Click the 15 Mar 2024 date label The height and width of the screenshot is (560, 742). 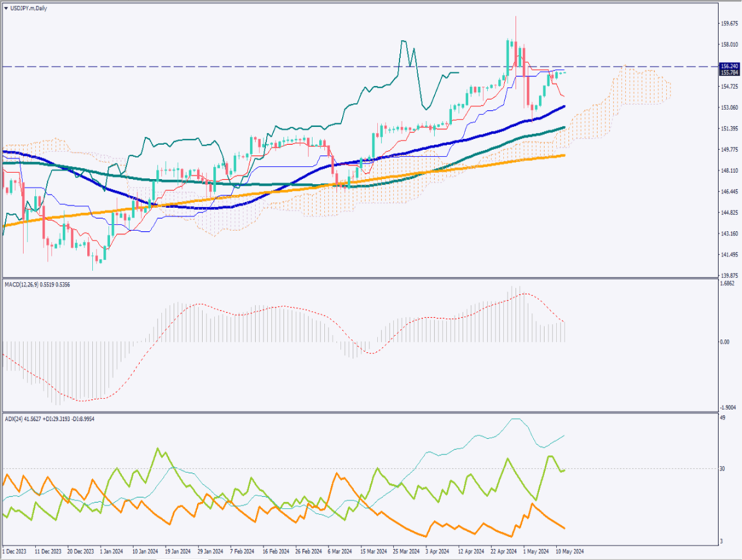[375, 552]
